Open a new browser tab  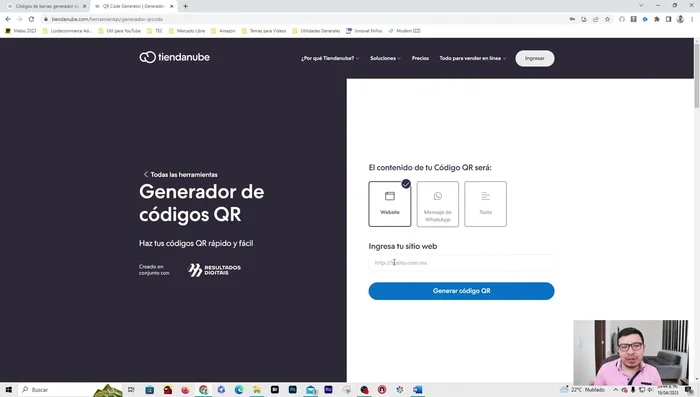[x=185, y=6]
